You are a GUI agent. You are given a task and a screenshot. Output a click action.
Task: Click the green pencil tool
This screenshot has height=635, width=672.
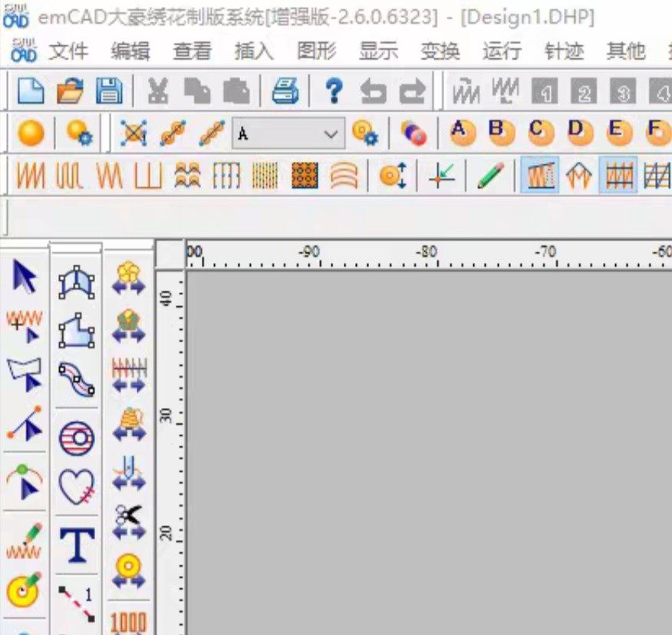[490, 176]
